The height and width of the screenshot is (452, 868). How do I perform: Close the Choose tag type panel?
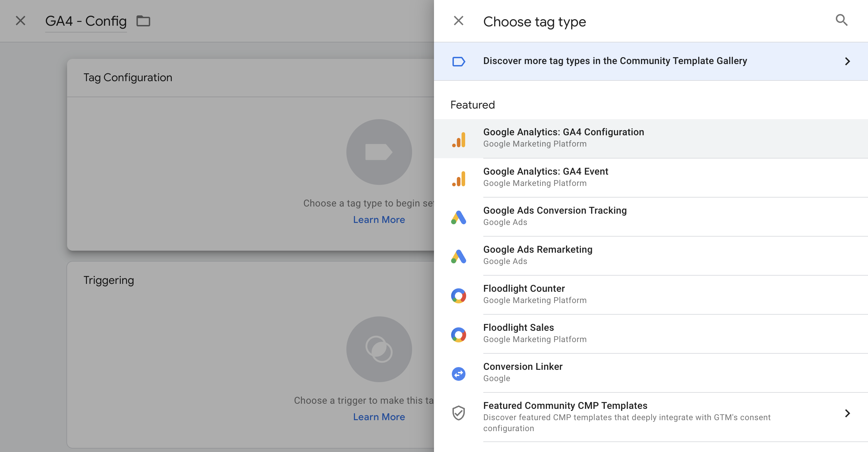(459, 21)
